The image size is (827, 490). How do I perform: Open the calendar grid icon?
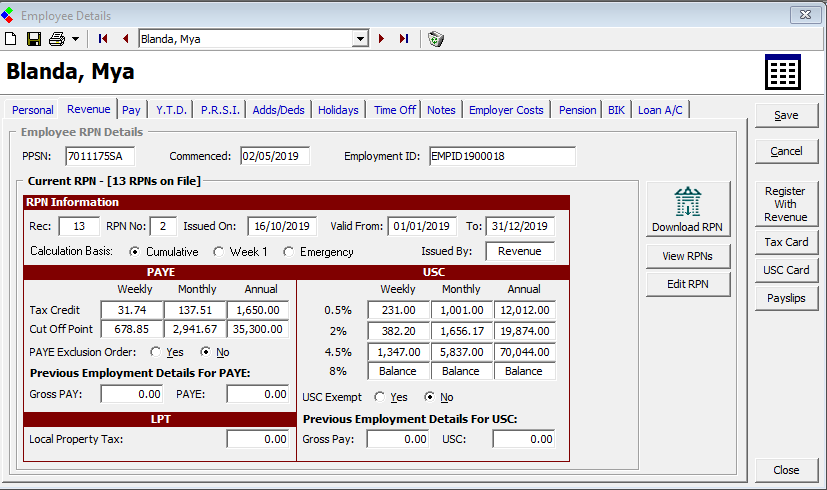(783, 73)
